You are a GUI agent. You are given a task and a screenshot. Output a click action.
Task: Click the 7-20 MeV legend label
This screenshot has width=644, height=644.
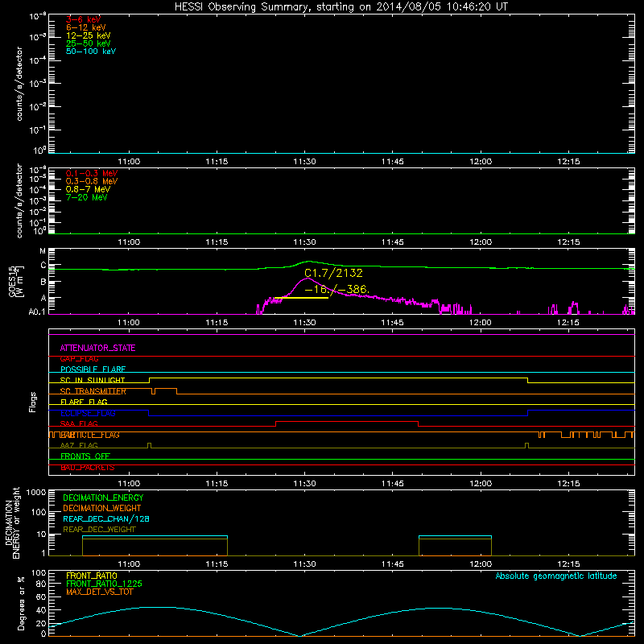coord(86,197)
